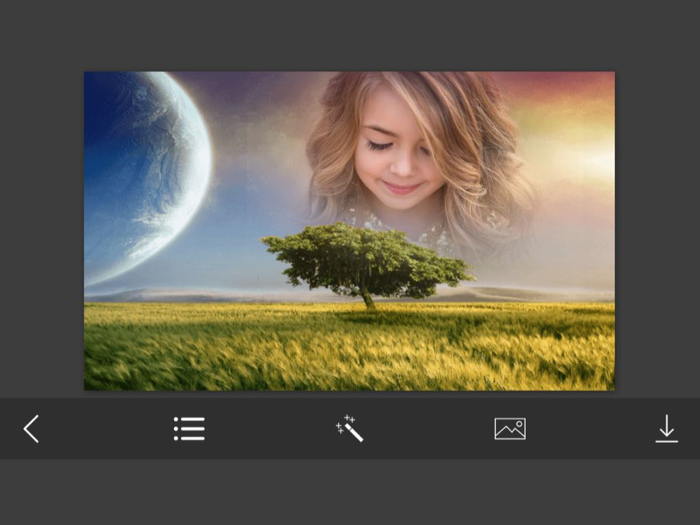Apply effects with the magic wand icon
The width and height of the screenshot is (700, 525).
click(350, 429)
